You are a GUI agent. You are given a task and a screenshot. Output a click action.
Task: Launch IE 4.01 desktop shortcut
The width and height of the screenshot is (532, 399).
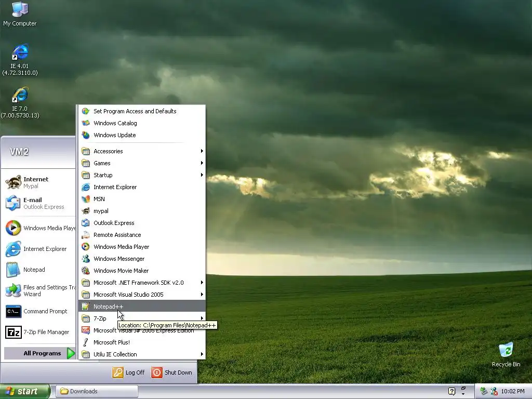tap(20, 59)
